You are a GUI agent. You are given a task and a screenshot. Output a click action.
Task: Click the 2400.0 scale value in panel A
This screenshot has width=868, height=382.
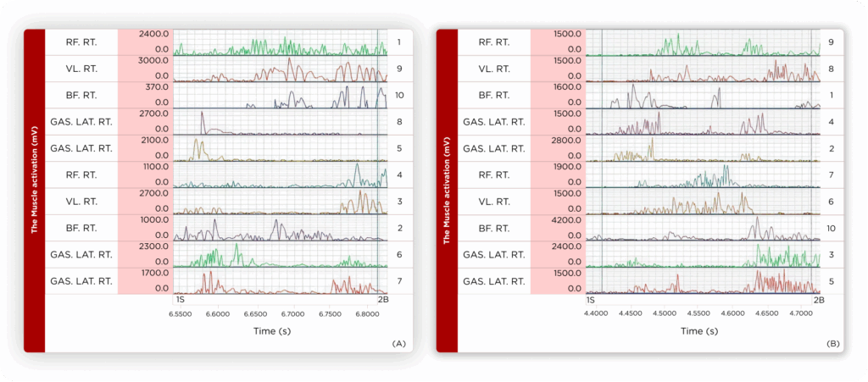click(153, 34)
